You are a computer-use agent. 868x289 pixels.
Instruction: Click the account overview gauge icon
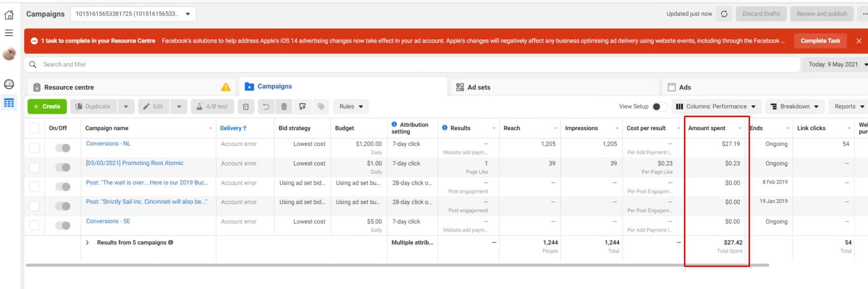[x=9, y=84]
